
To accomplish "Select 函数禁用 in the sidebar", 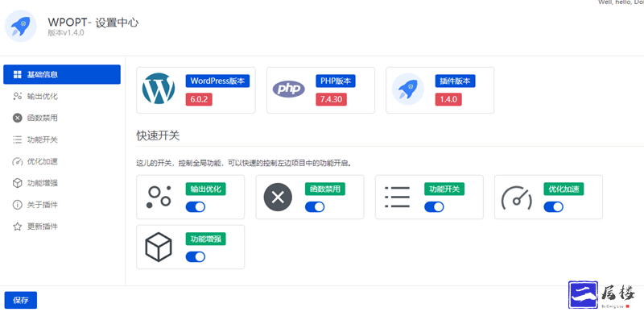I will [x=62, y=118].
